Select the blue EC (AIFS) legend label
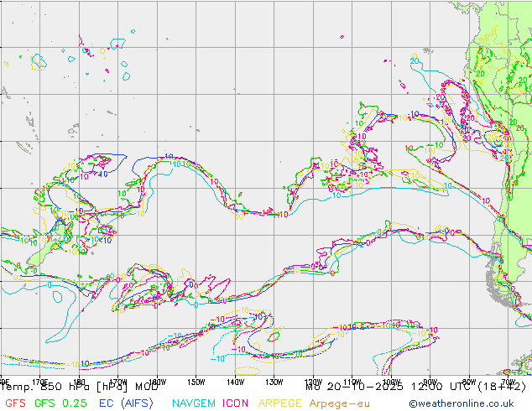The image size is (532, 411). (126, 403)
